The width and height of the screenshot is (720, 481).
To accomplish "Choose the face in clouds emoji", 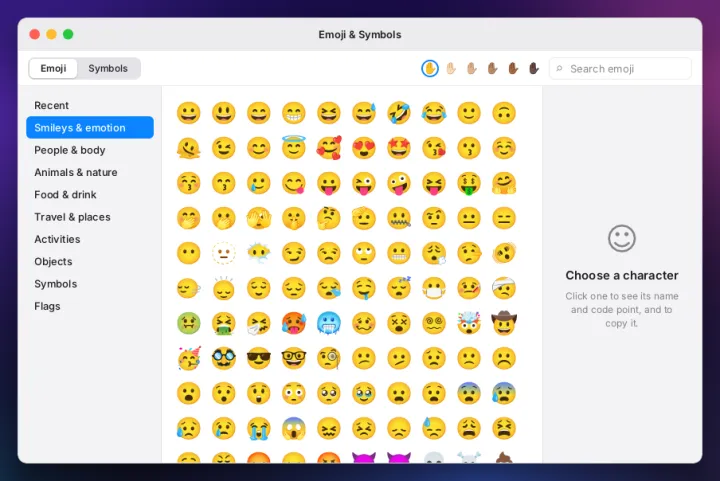I will coord(259,253).
